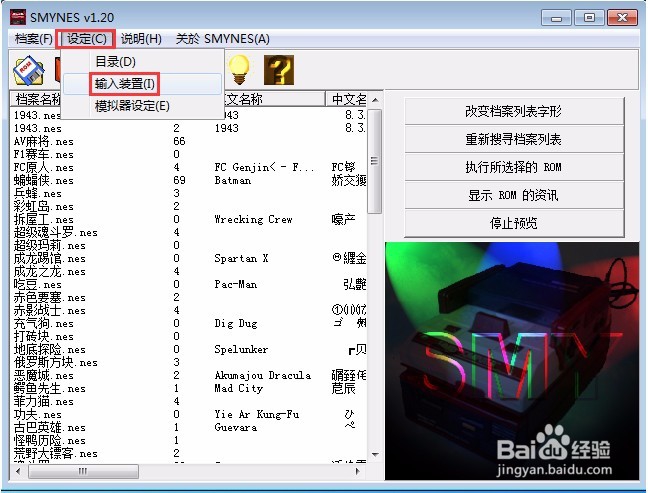Select AV麻将.nes in the file list
Viewport: 648px width, 493px height.
pyautogui.click(x=44, y=141)
